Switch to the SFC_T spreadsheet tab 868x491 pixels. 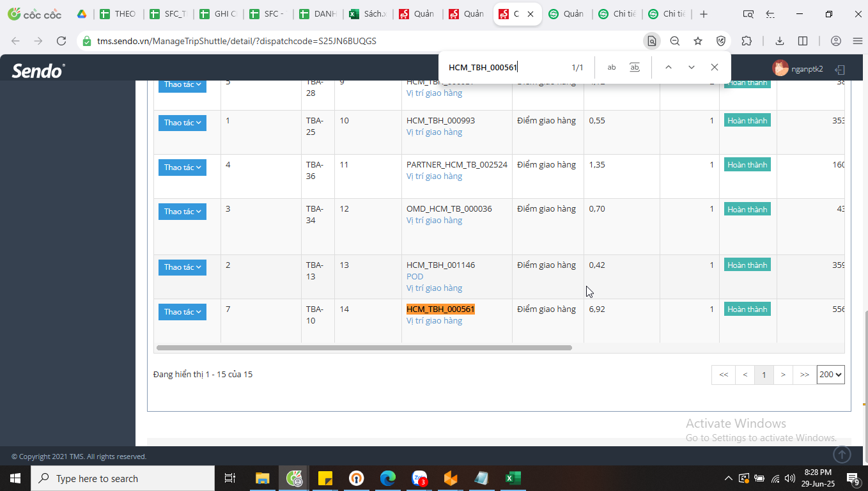click(x=167, y=14)
